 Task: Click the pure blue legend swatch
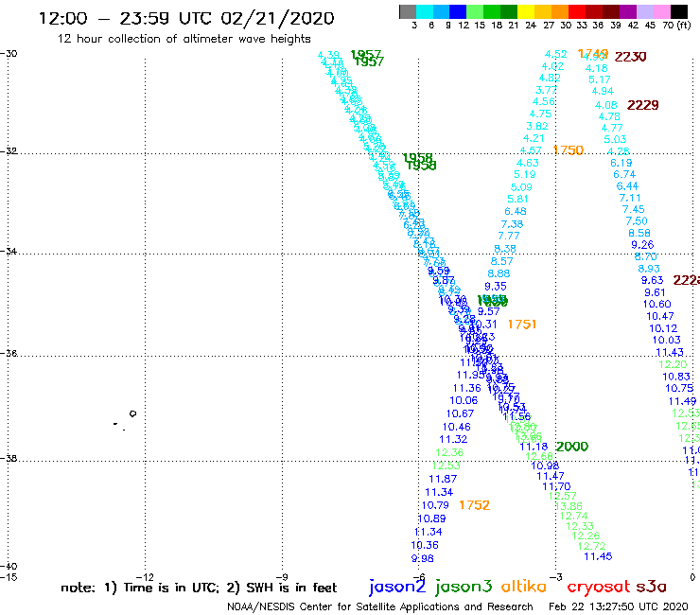point(458,12)
